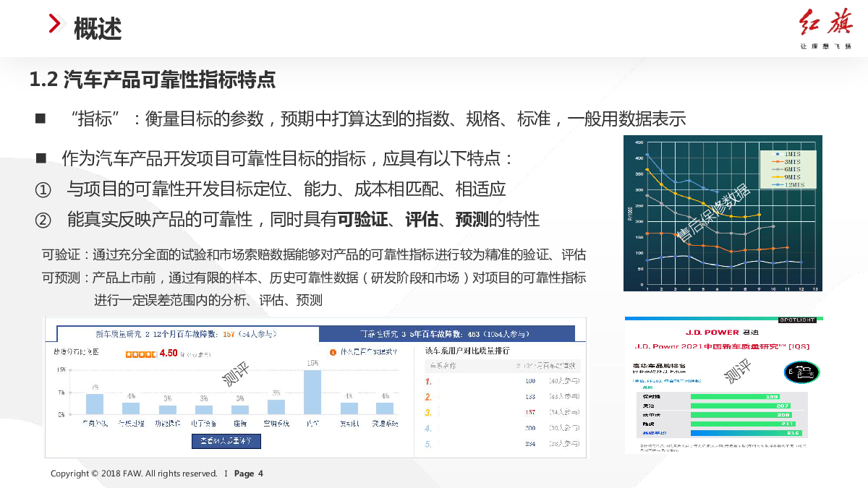Image resolution: width=868 pixels, height=488 pixels.
Task: Click the 6MIS legend entry in the line chart
Action: pyautogui.click(x=786, y=169)
